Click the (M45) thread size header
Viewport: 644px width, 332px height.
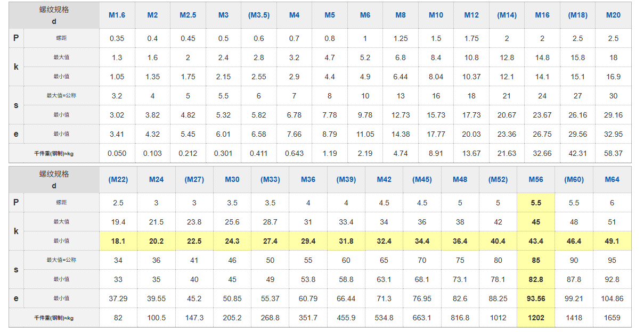(422, 179)
